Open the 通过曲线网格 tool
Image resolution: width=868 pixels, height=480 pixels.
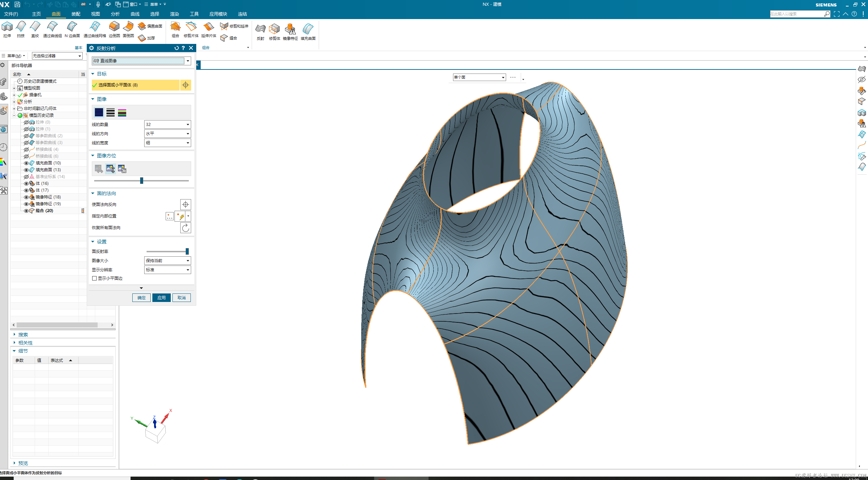click(95, 29)
